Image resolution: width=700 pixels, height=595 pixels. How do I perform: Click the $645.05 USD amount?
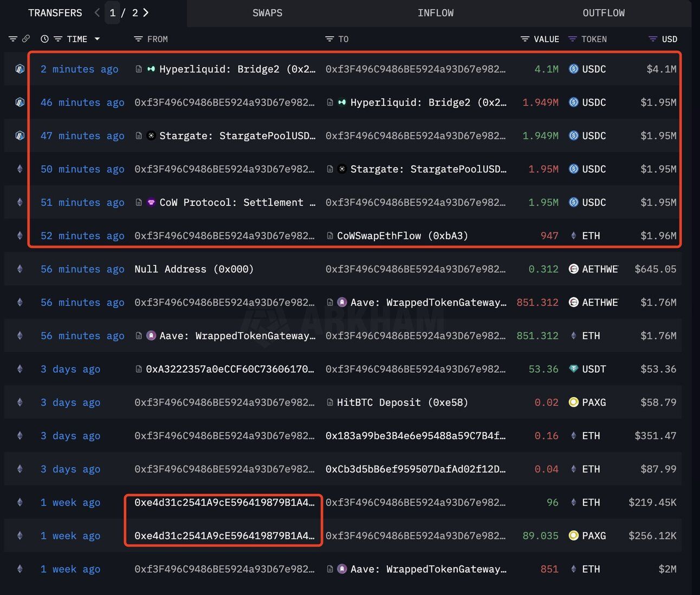click(656, 269)
